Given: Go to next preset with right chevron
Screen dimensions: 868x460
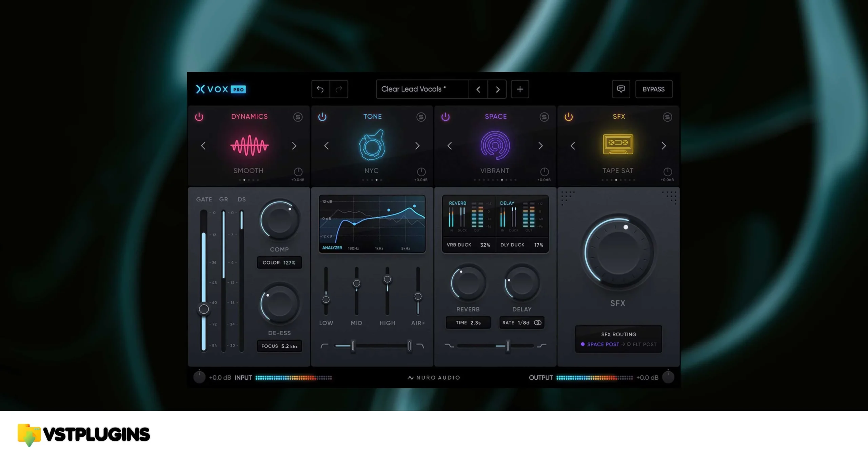Looking at the screenshot, I should tap(497, 89).
